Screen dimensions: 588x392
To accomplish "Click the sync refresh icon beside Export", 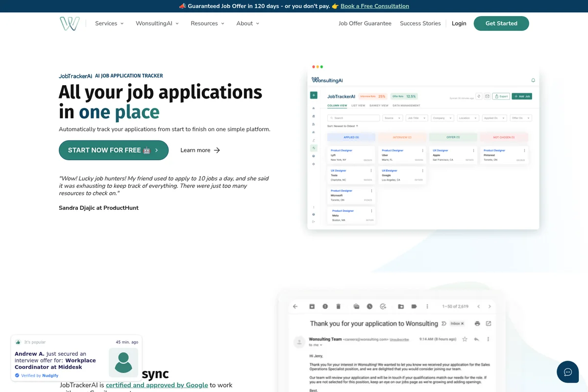I will (x=479, y=97).
